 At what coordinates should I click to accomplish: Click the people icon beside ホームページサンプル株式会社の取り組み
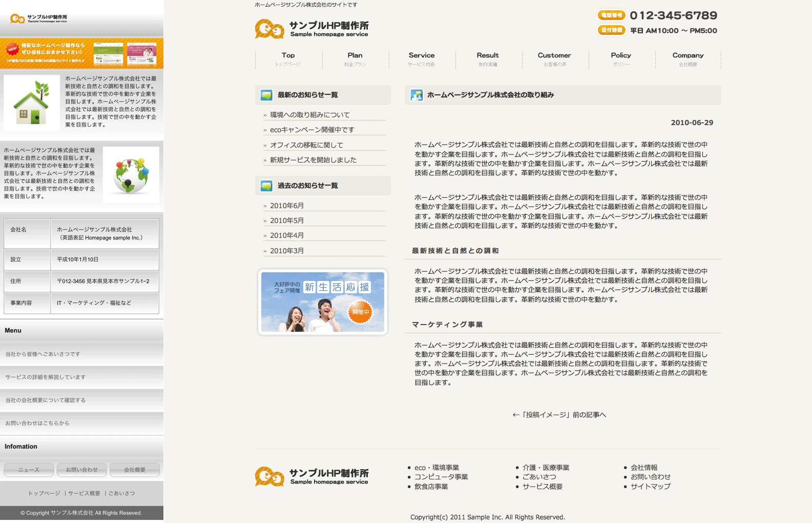[x=417, y=95]
